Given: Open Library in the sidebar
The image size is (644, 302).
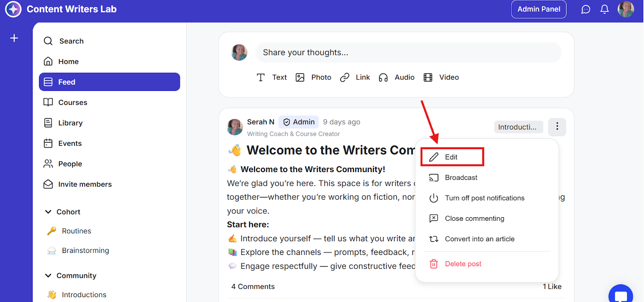Looking at the screenshot, I should [x=109, y=123].
